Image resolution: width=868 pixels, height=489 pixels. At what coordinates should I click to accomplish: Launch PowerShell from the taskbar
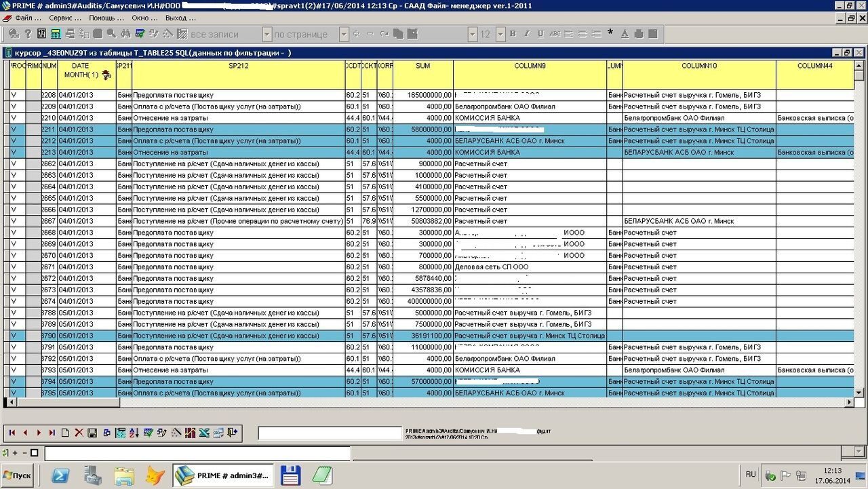(60, 475)
